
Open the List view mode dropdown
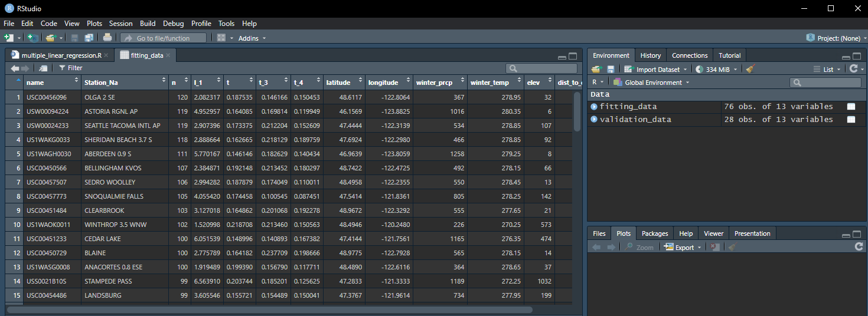click(827, 69)
